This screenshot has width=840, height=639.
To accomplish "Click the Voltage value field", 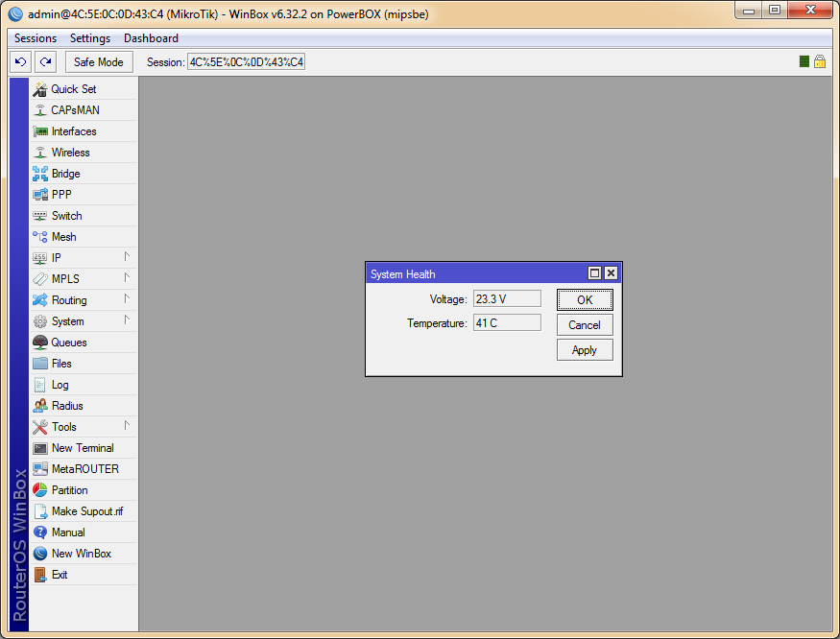I will click(507, 299).
